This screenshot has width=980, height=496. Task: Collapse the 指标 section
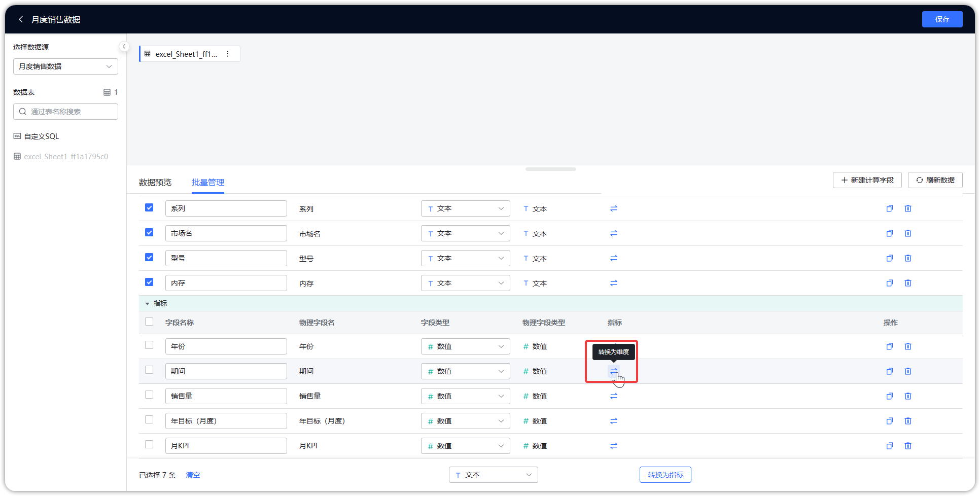(148, 303)
